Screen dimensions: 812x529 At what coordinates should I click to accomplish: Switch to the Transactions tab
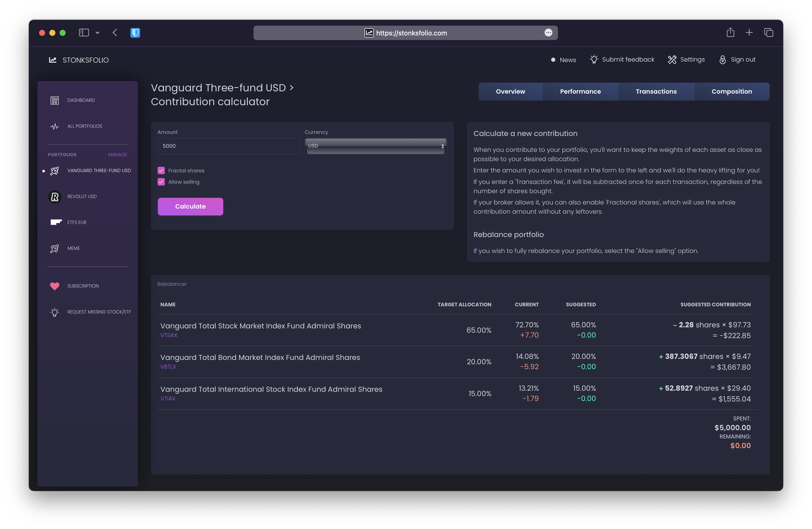(x=656, y=91)
